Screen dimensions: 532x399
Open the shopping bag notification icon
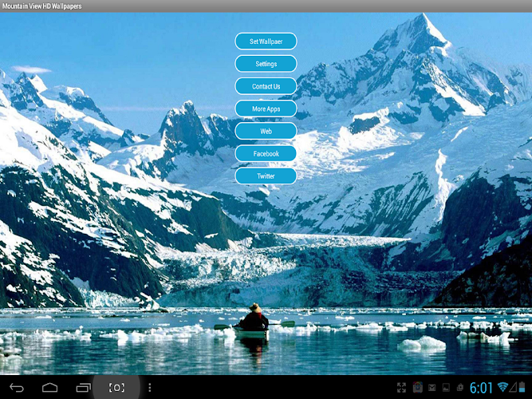point(460,388)
